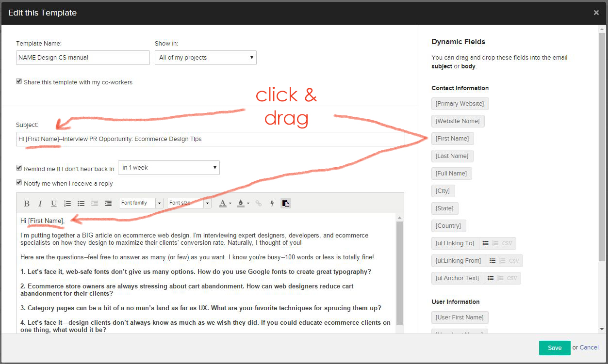Click the increase indent icon
The image size is (608, 364).
coord(108,204)
